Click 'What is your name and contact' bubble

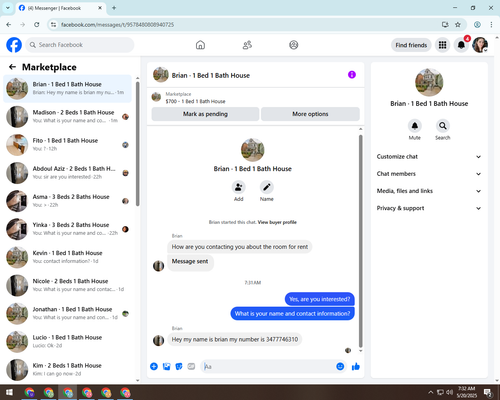(x=292, y=314)
